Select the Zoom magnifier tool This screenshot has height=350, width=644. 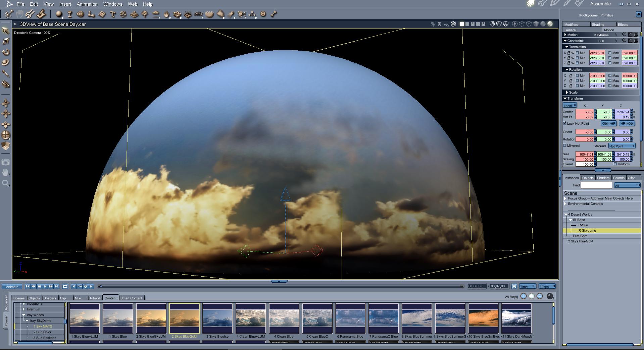coord(6,183)
